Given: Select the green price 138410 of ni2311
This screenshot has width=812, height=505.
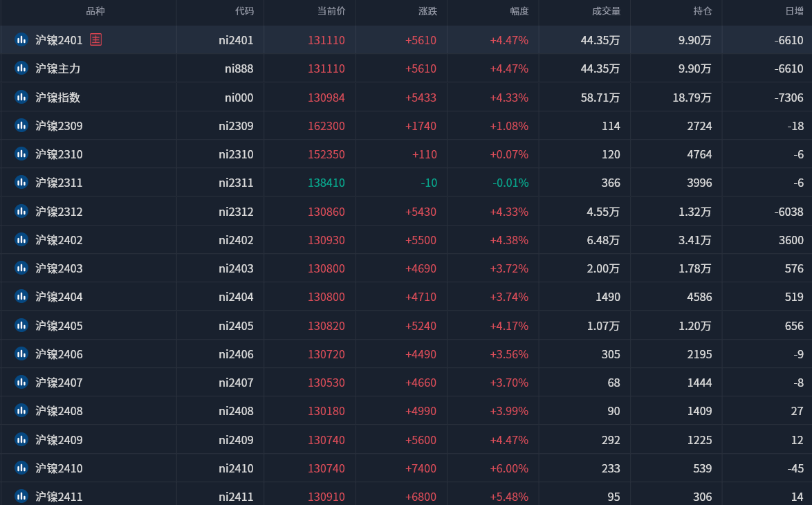Looking at the screenshot, I should [326, 183].
